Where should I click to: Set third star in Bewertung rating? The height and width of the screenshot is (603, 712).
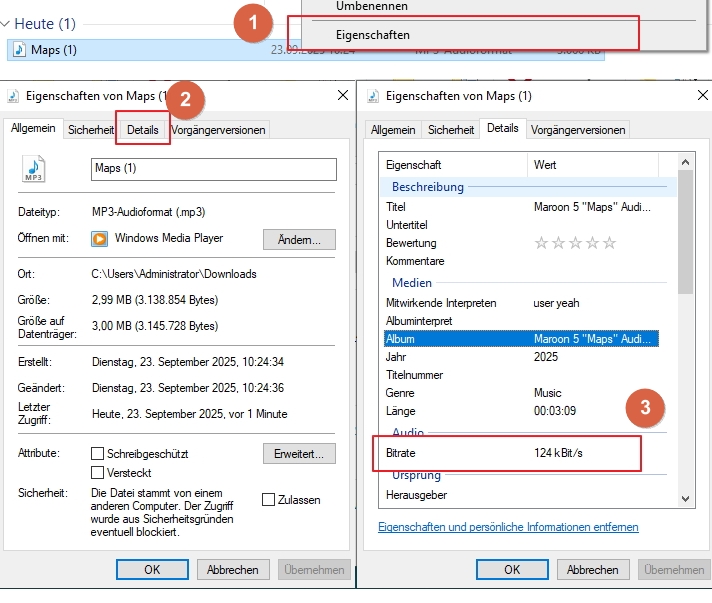coord(575,243)
